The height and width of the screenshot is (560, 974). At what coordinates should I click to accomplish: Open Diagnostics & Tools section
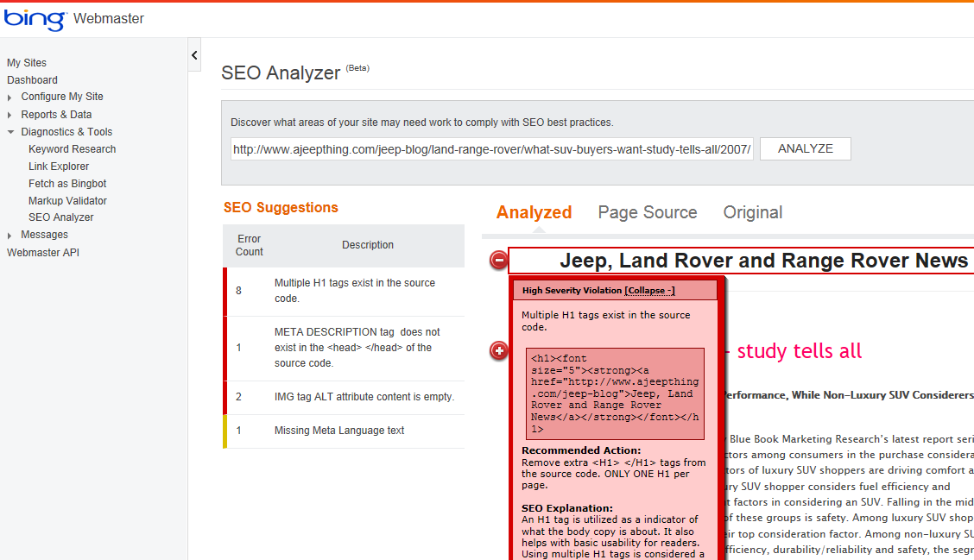(66, 132)
